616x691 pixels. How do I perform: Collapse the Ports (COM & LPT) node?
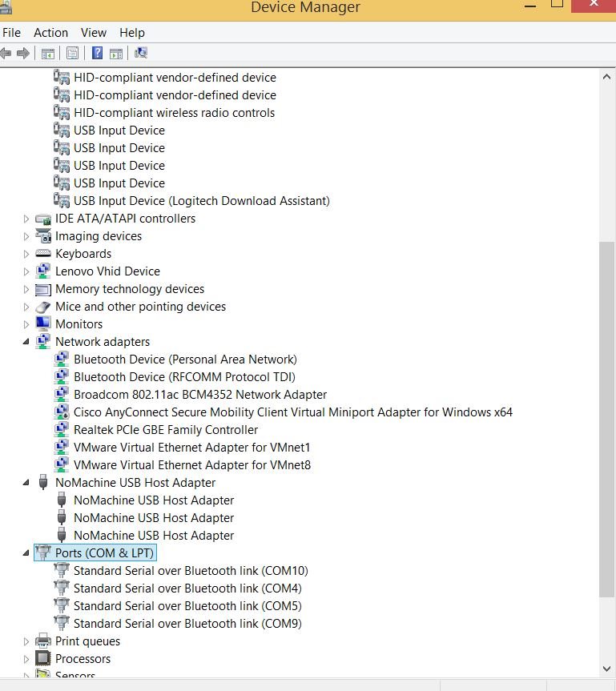[26, 553]
